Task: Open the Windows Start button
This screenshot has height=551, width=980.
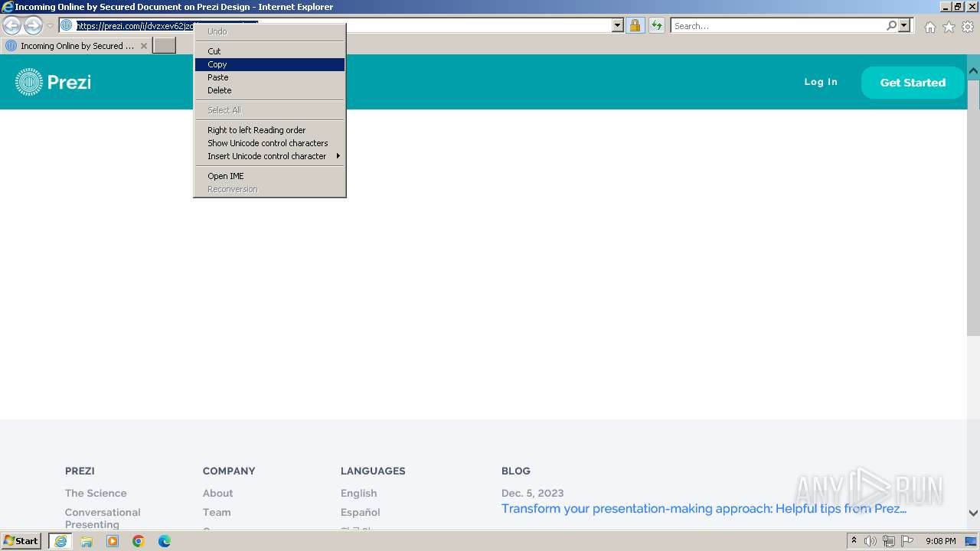Action: click(x=21, y=541)
